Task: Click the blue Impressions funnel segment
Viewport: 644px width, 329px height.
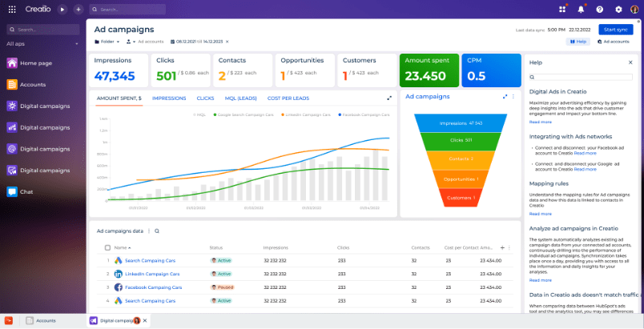Action: click(x=461, y=123)
